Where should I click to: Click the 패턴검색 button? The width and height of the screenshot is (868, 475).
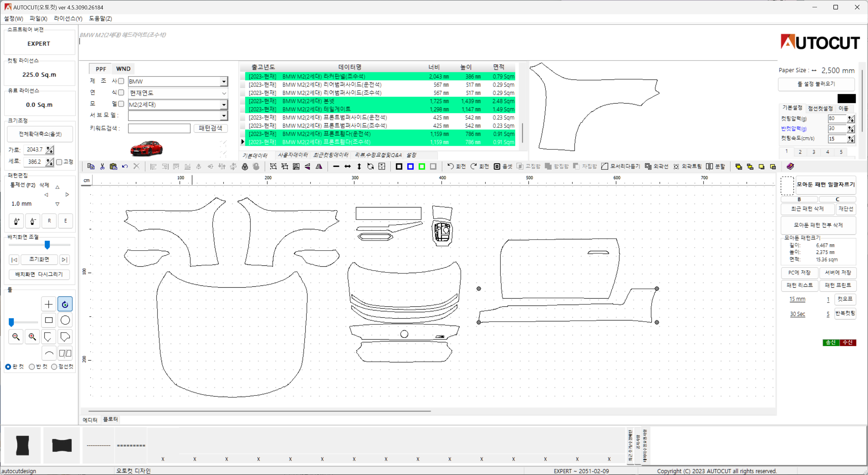210,128
